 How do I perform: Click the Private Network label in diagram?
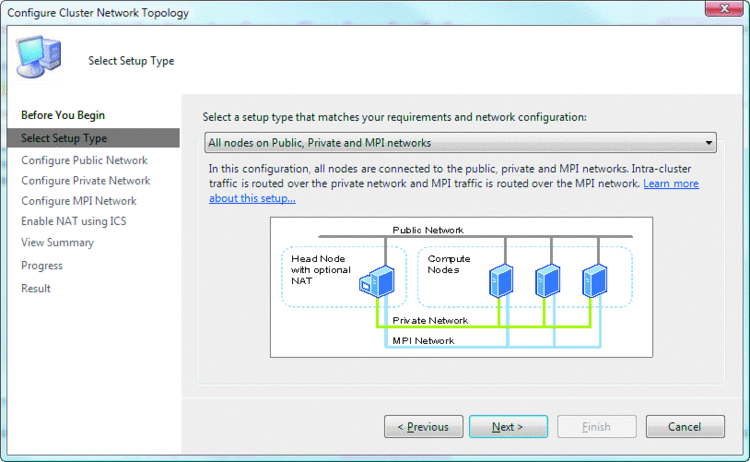(x=430, y=320)
